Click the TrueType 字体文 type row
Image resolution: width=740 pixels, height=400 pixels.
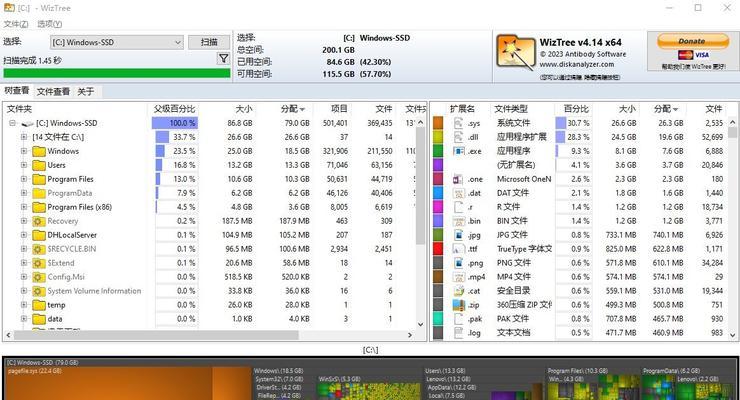pyautogui.click(x=580, y=249)
